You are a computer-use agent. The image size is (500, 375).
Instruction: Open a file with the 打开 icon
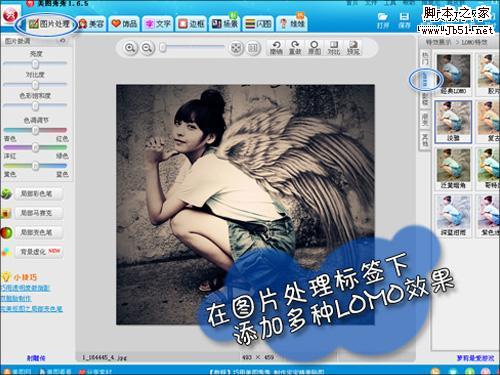pyautogui.click(x=383, y=20)
